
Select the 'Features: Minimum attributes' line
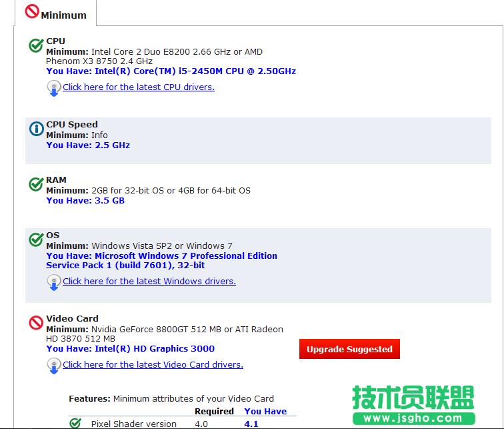(x=171, y=399)
